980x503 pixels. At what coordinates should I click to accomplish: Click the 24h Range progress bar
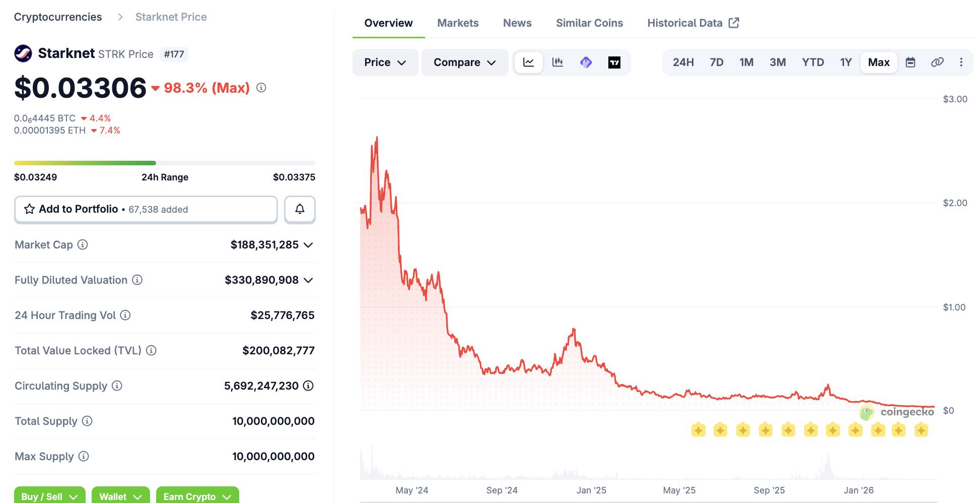(165, 163)
